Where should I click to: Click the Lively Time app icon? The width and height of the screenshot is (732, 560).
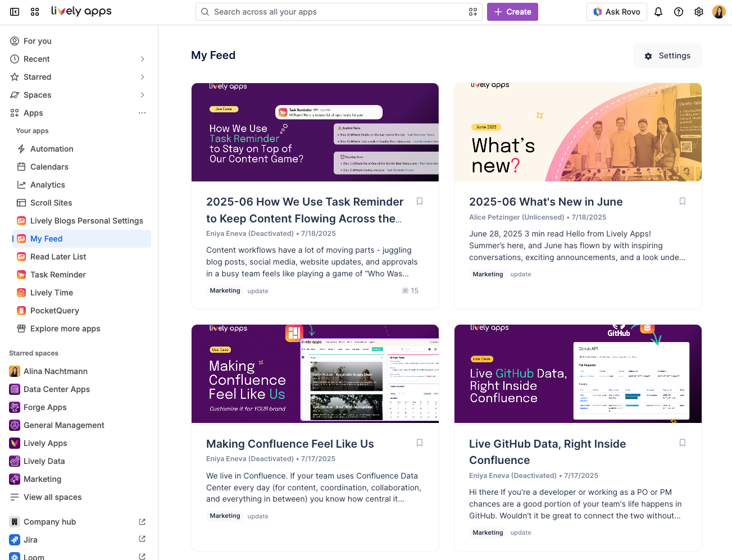[x=21, y=293]
